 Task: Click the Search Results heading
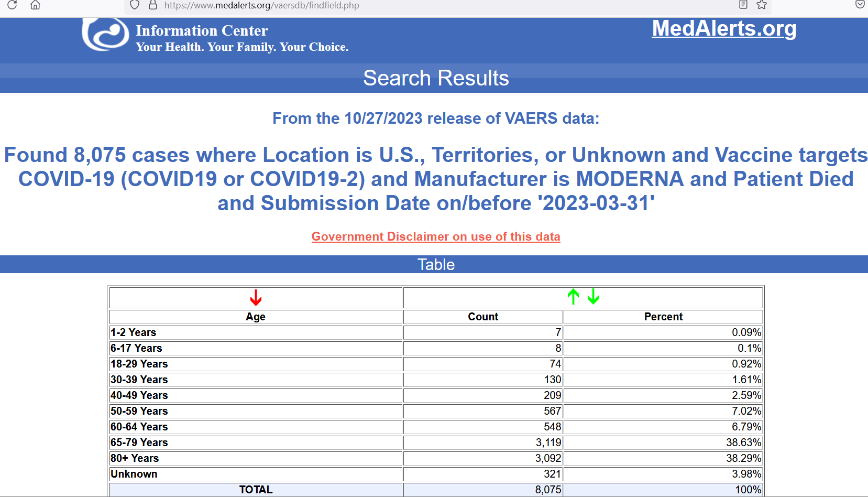pos(436,78)
